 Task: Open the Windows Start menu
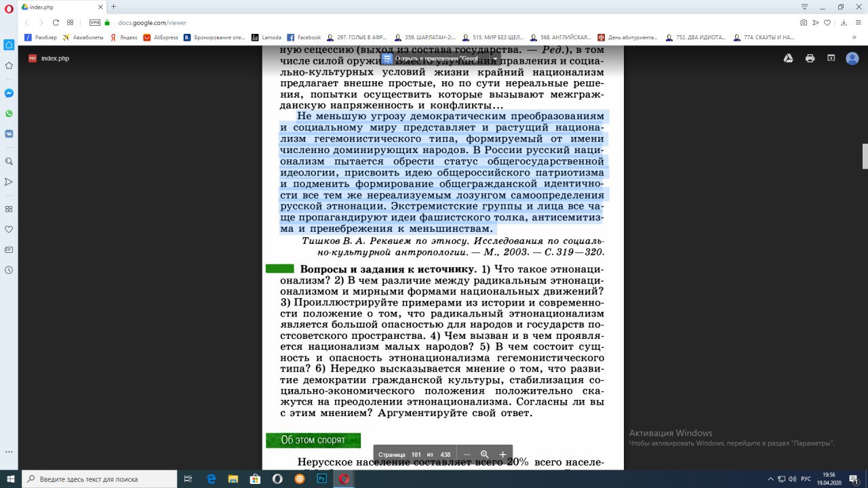pos(10,479)
